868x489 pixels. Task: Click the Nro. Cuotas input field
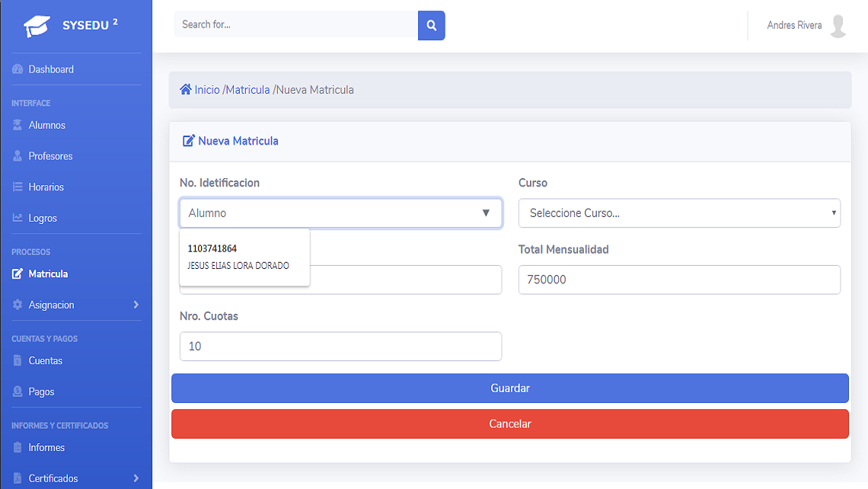[x=340, y=347]
